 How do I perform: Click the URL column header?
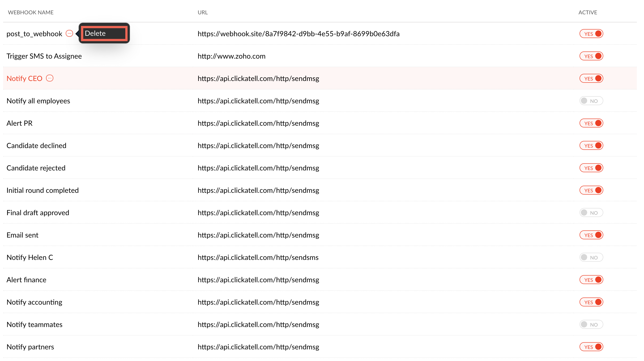[203, 13]
